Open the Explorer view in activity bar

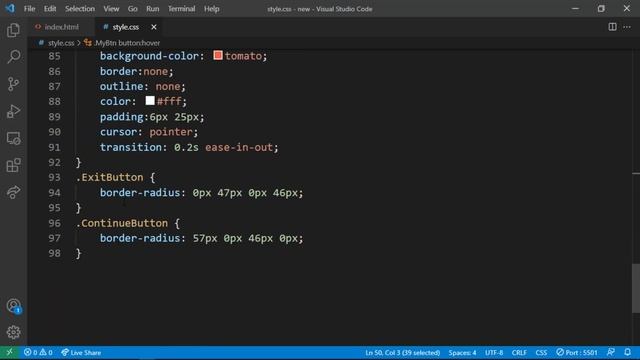[x=13, y=30]
